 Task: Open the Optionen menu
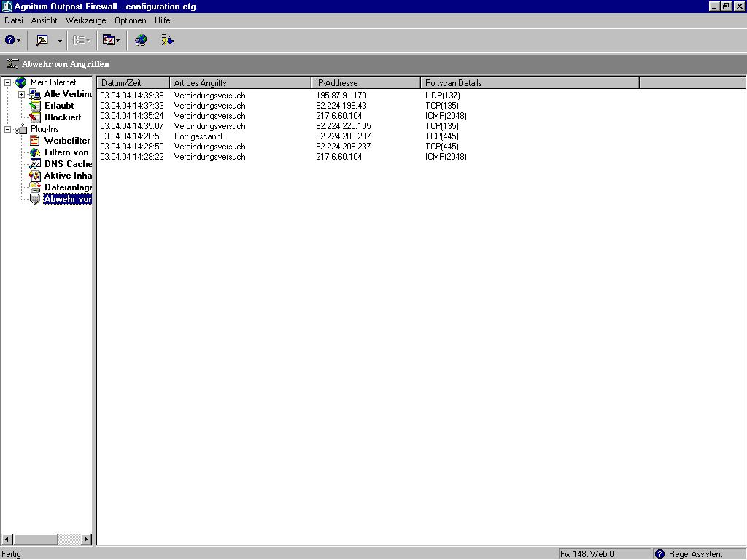tap(130, 20)
